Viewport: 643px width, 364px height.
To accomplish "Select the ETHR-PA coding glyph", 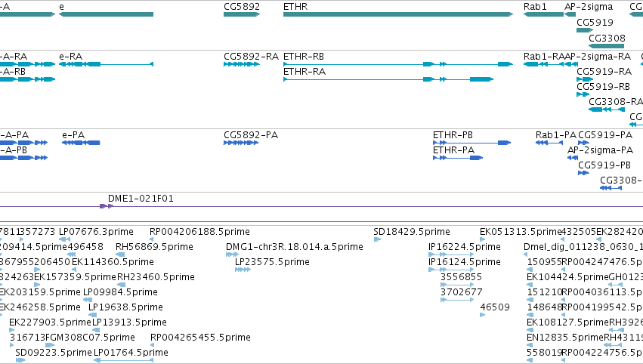I will [457, 158].
